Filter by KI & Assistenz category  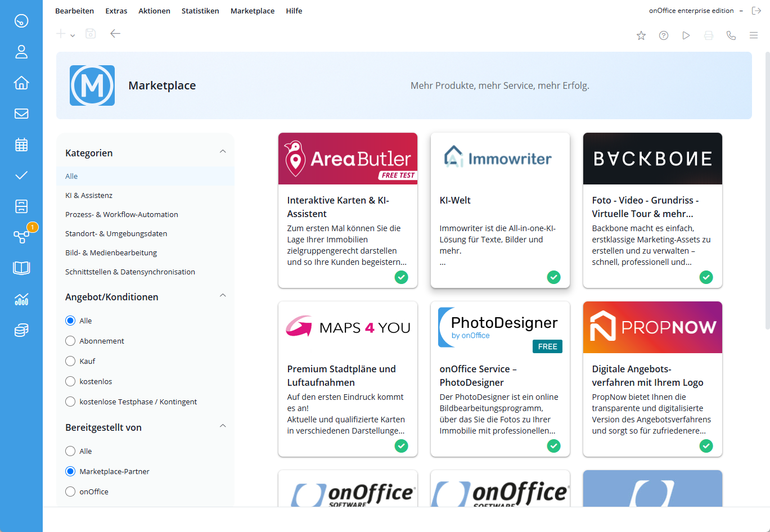click(145, 195)
